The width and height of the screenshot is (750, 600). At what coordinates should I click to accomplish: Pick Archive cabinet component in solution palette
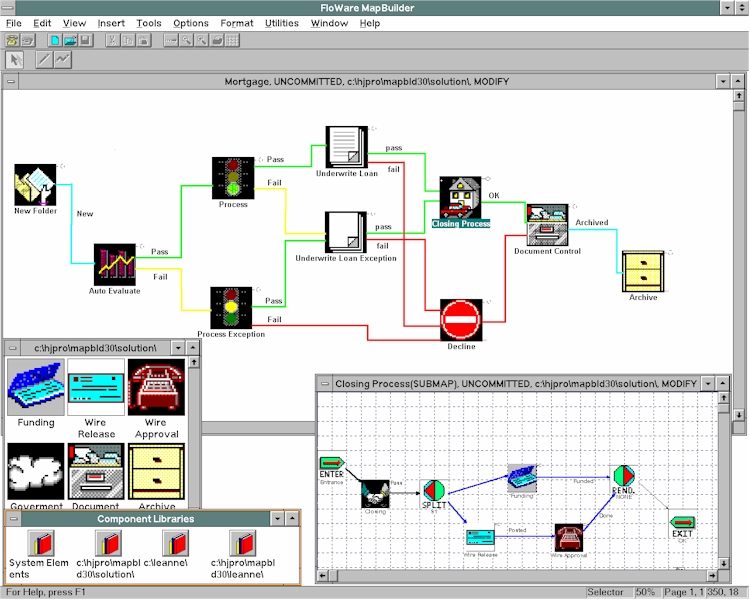(156, 471)
